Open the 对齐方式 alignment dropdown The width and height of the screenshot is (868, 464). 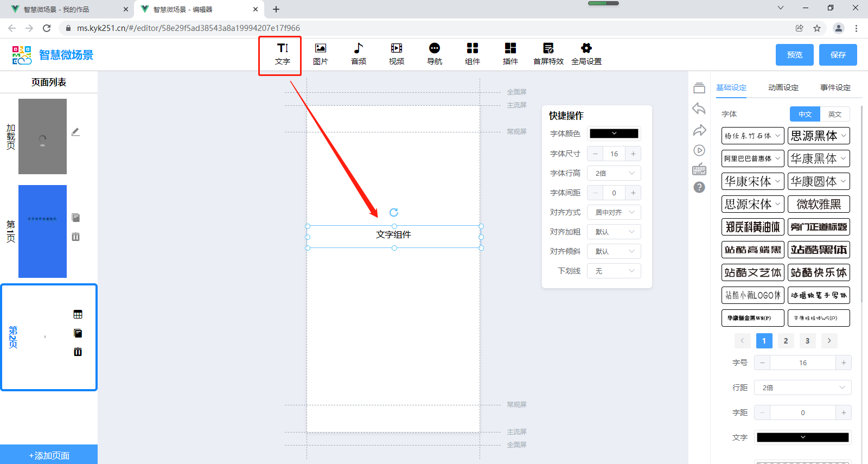point(614,212)
